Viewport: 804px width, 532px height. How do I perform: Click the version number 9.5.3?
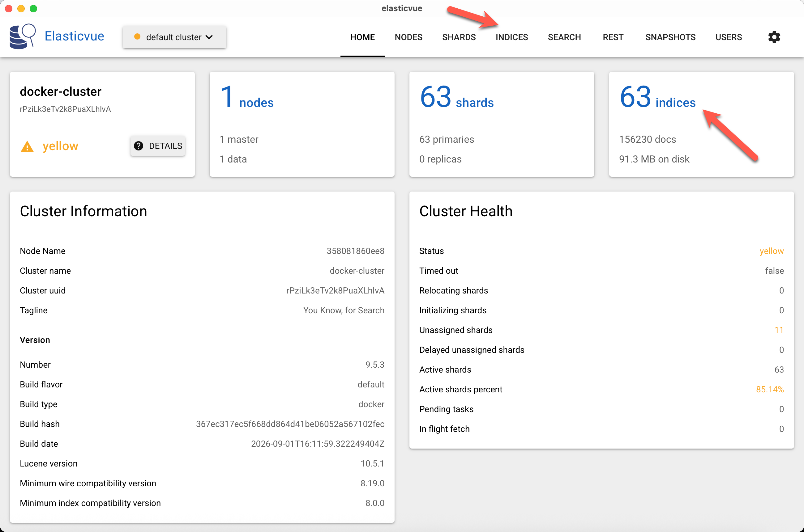pos(375,365)
